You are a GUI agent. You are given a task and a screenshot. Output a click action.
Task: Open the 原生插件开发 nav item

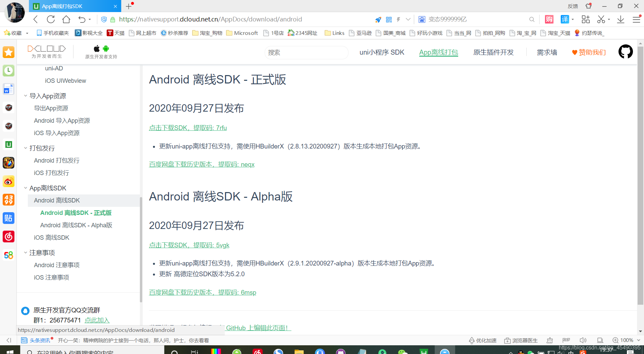(x=493, y=52)
